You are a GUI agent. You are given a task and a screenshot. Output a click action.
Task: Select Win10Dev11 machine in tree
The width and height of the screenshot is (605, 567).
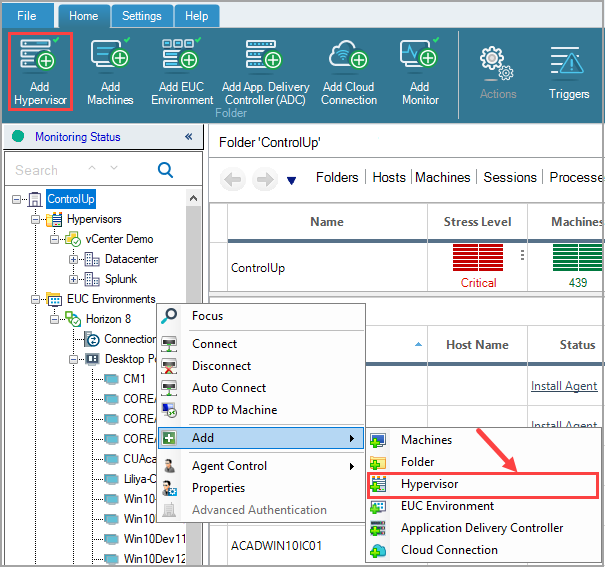154,538
